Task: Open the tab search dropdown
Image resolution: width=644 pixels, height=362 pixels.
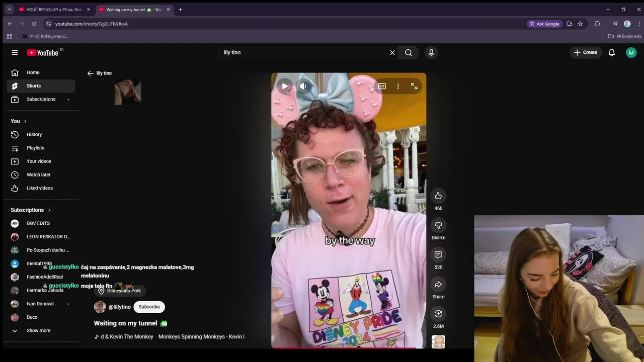Action: pos(9,10)
